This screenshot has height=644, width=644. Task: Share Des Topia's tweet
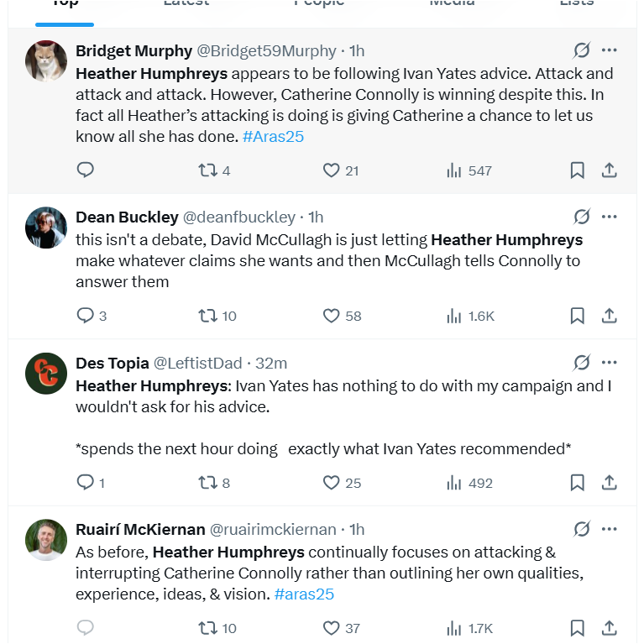pos(610,483)
